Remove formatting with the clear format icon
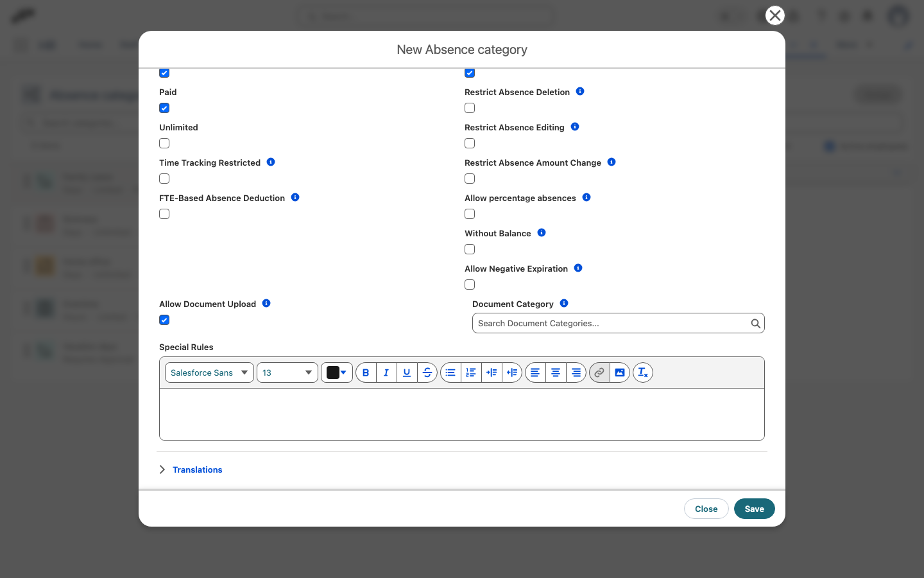 pyautogui.click(x=643, y=372)
